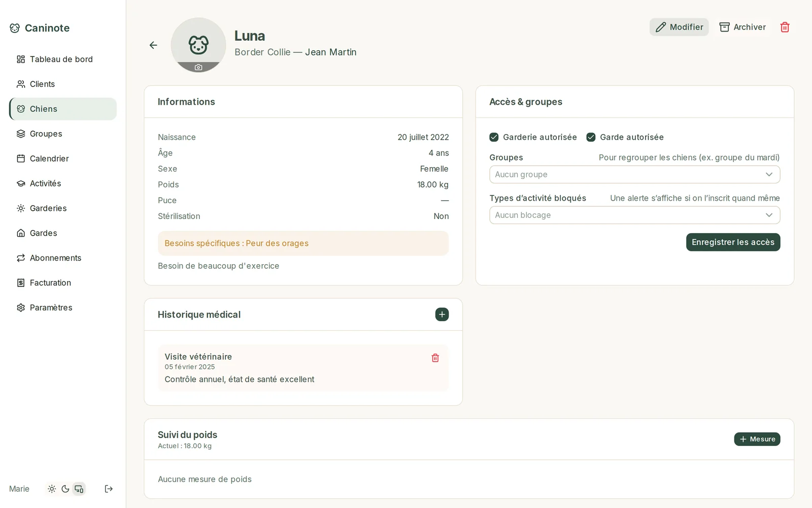Click Luna's avatar picture
Image resolution: width=812 pixels, height=508 pixels.
pyautogui.click(x=198, y=45)
